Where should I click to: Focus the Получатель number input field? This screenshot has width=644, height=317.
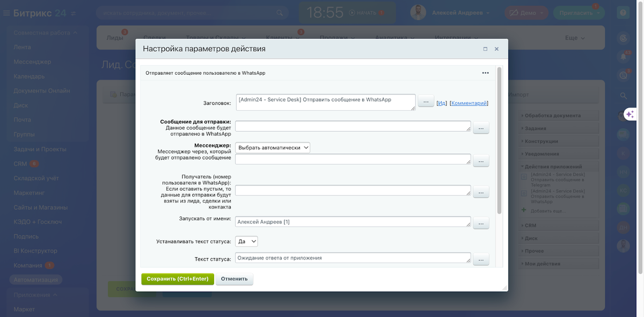click(x=353, y=191)
